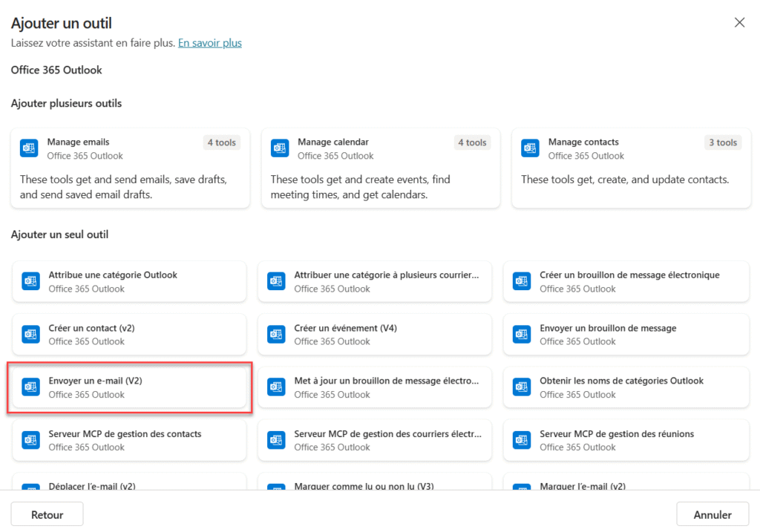Click Outlook icon on Manage contacts card
Screen dimensions: 760x532
tap(530, 148)
